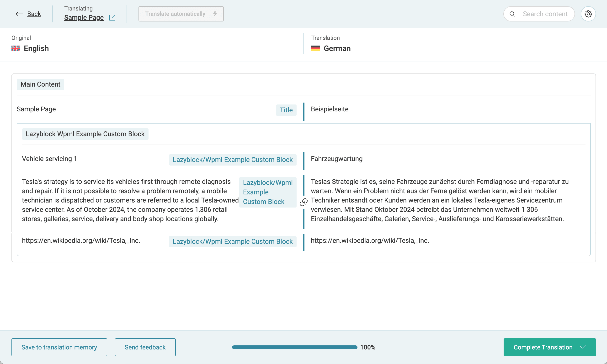Screen dimensions: 607x364
Task: Toggle the chain link icon between translation columns
Action: (304, 202)
